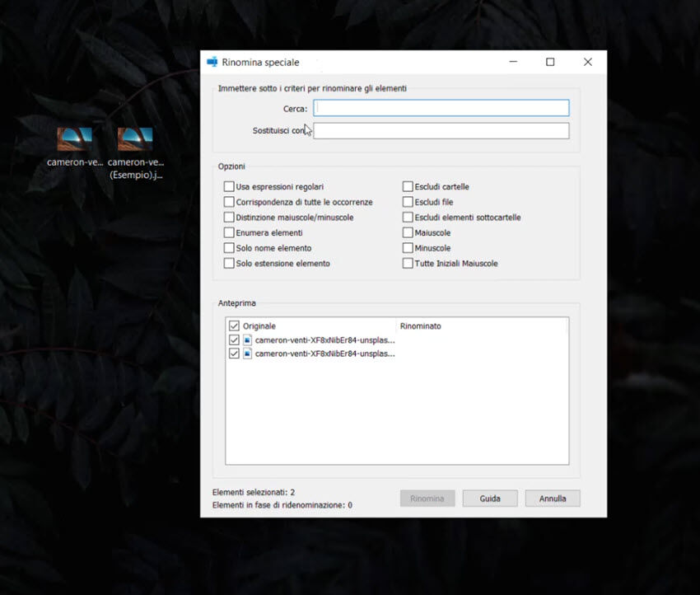Enable 'Usa espressioni regolari'
This screenshot has height=595, width=700.
point(229,186)
